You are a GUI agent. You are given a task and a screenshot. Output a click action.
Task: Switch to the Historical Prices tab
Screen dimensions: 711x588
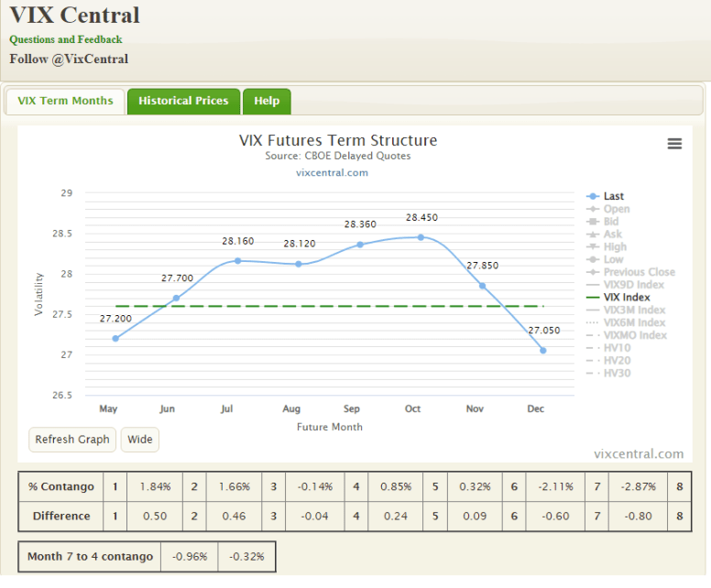(183, 101)
